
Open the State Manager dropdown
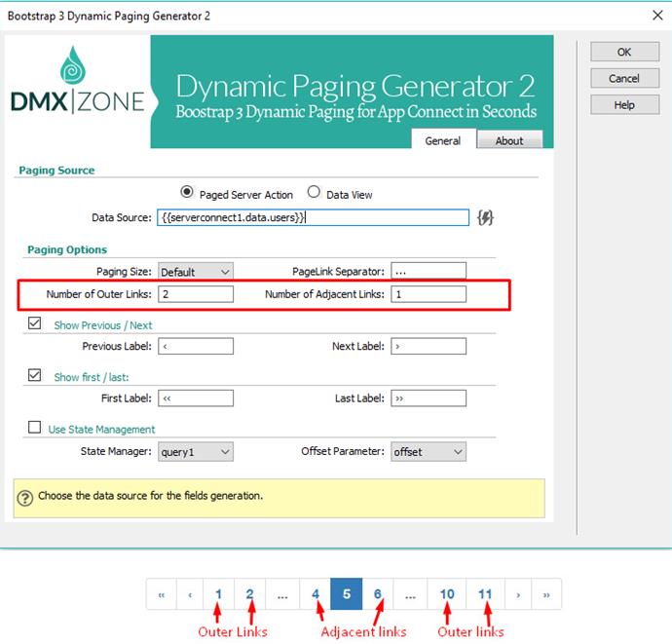coord(196,452)
